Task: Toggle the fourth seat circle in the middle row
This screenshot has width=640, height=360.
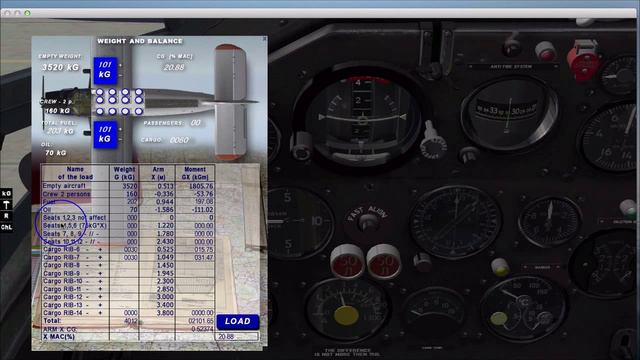Action: click(138, 100)
